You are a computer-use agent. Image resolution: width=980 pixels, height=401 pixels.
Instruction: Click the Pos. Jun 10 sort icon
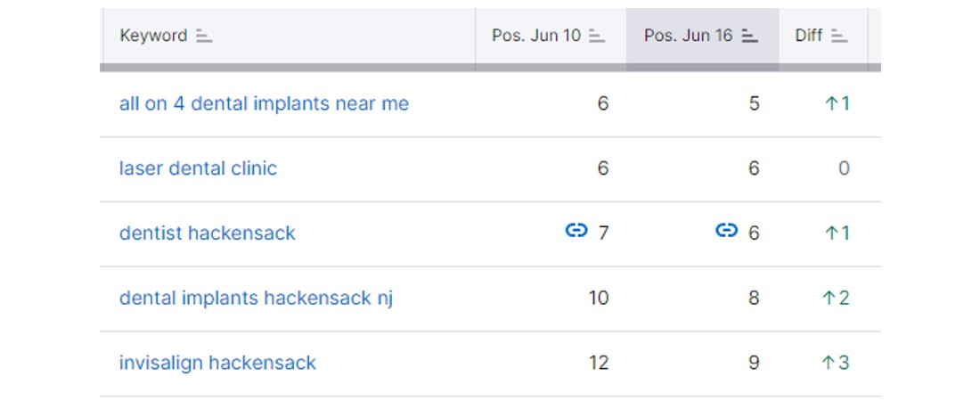pos(597,36)
